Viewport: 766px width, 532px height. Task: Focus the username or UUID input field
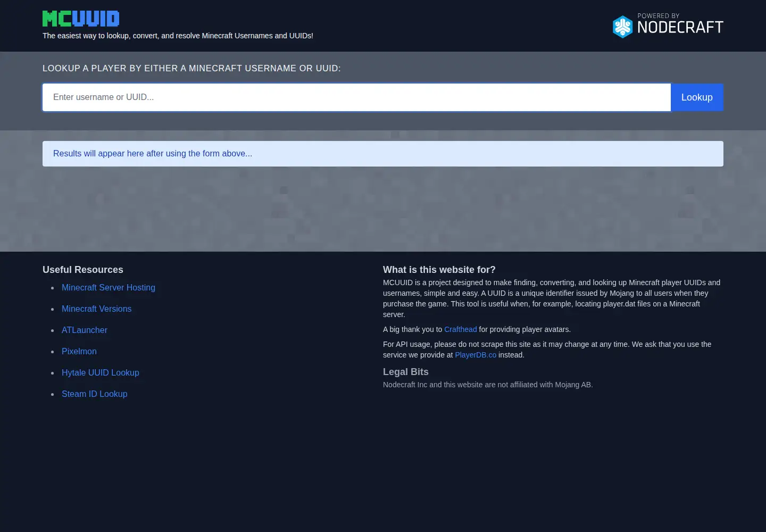point(356,97)
